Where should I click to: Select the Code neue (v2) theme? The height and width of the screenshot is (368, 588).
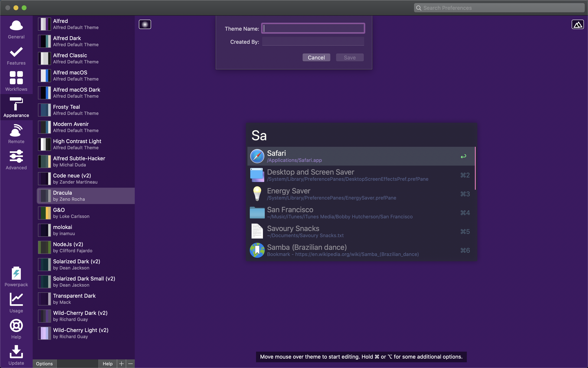pos(86,179)
